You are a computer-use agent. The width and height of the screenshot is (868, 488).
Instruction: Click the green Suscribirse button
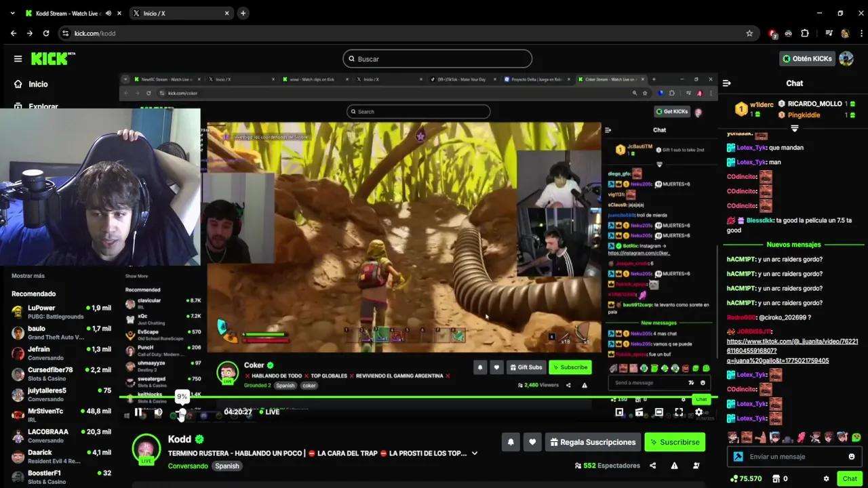pos(675,442)
